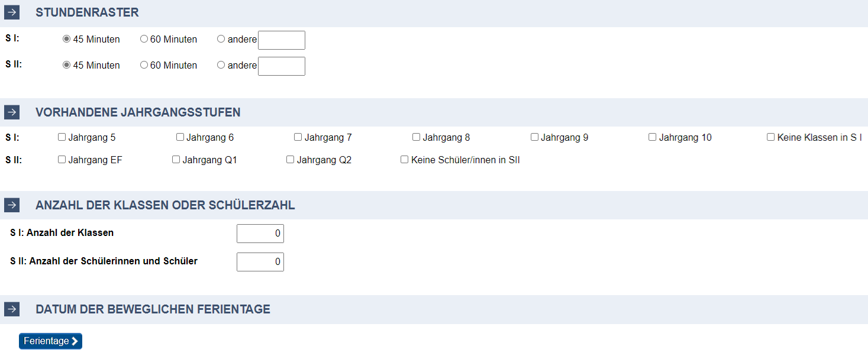Click the arrow icon beside VORHANDENE JAHRGANGSSTUFEN
868x356 pixels.
click(x=12, y=112)
